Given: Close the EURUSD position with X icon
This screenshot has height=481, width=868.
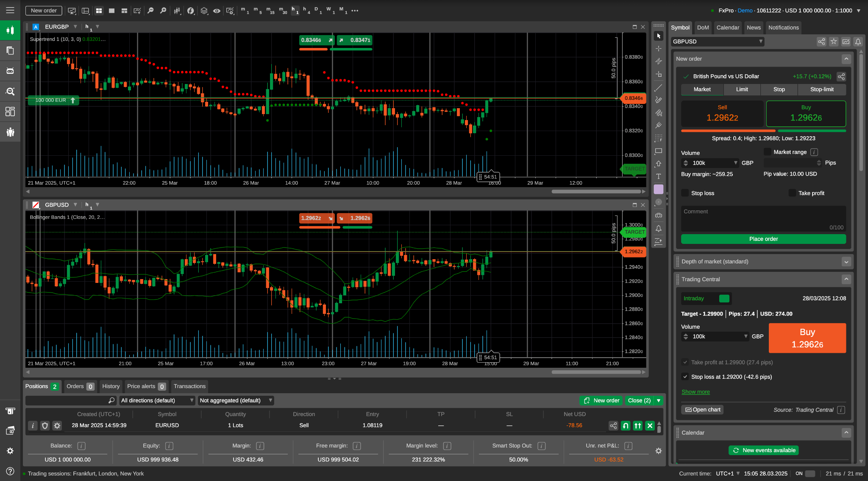Looking at the screenshot, I should coord(650,425).
